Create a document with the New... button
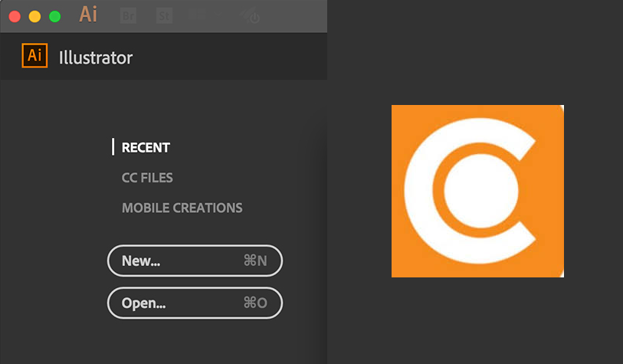This screenshot has width=623, height=364. (195, 261)
